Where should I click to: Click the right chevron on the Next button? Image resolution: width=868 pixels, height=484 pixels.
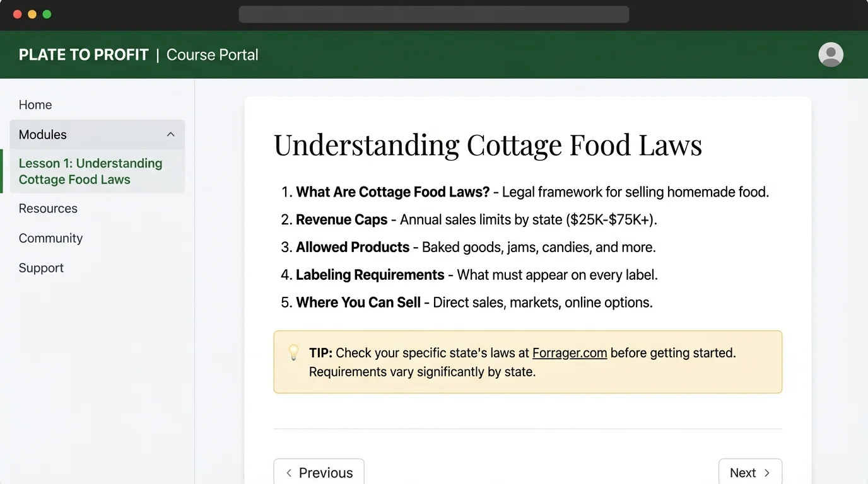(x=768, y=472)
